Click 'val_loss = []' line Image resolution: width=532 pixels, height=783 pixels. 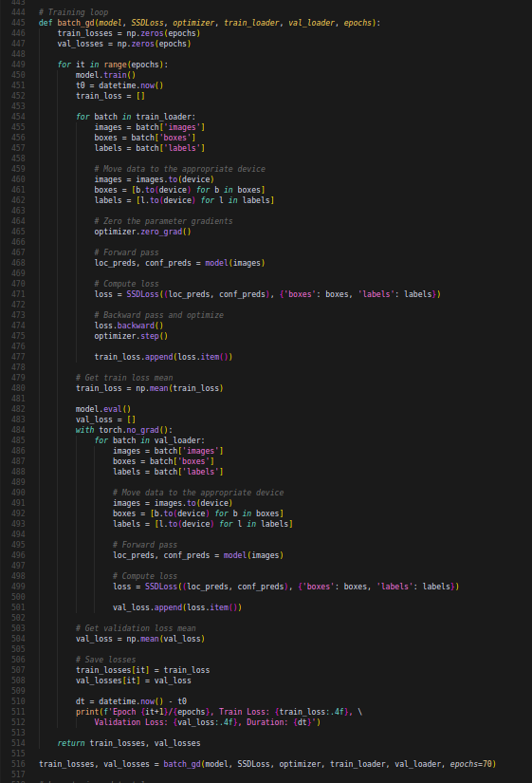pos(106,419)
